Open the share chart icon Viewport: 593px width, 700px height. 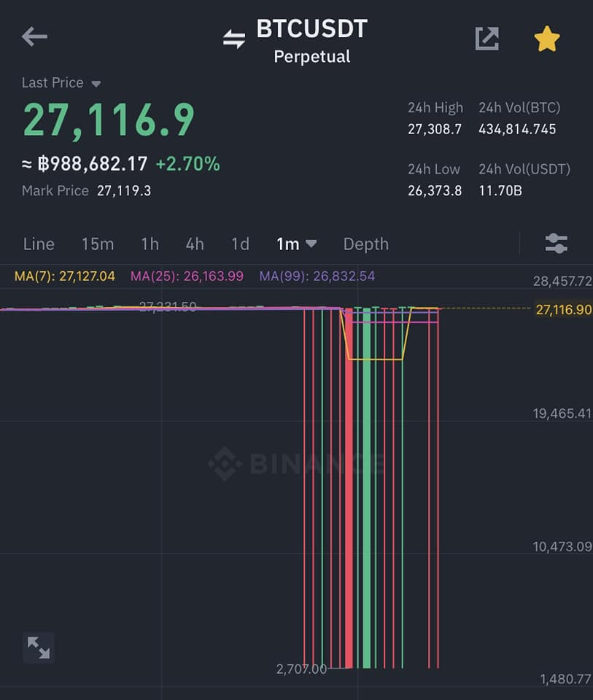[487, 38]
